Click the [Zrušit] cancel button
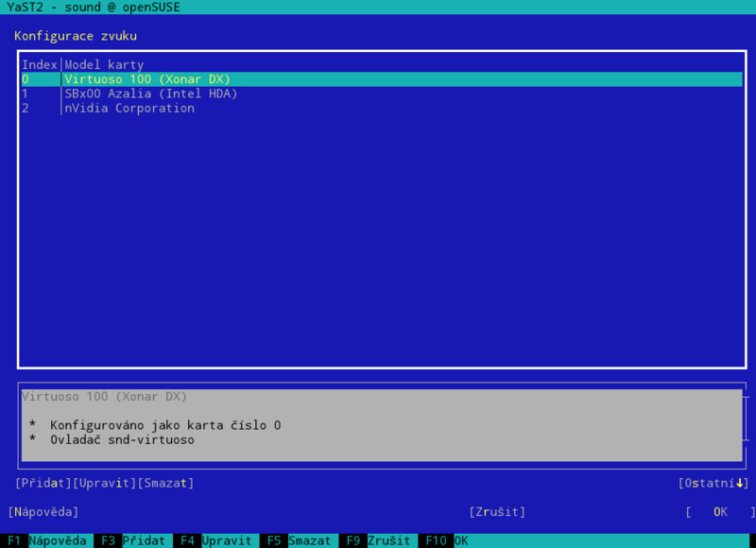Viewport: 756px width, 548px height. point(497,512)
